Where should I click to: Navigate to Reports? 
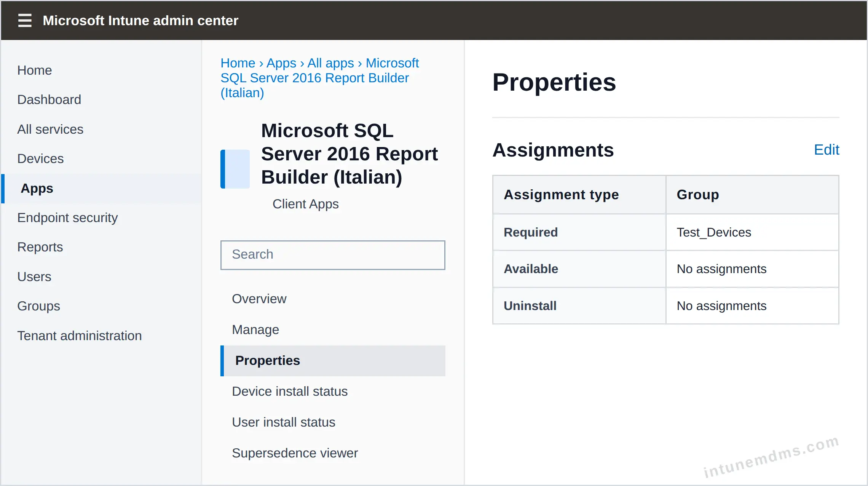pyautogui.click(x=40, y=247)
